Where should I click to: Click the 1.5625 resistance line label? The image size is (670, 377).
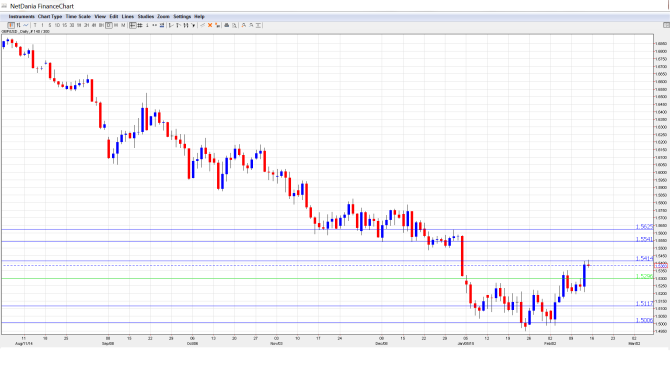644,227
